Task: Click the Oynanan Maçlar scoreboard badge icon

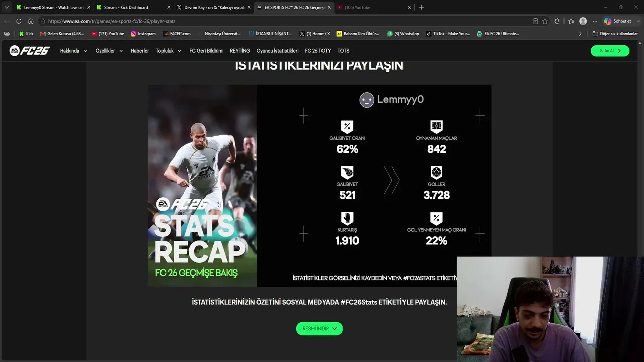Action: (436, 127)
